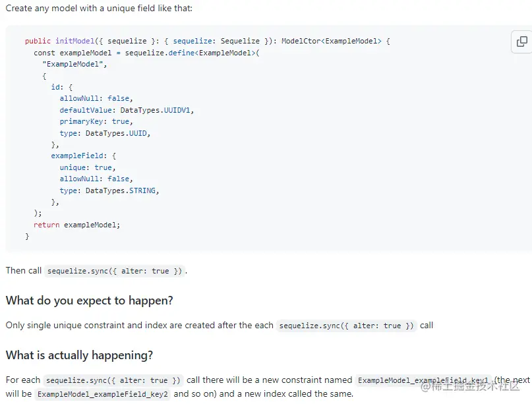
Task: Click the "ExampleModel" string literal line
Action: coord(74,64)
